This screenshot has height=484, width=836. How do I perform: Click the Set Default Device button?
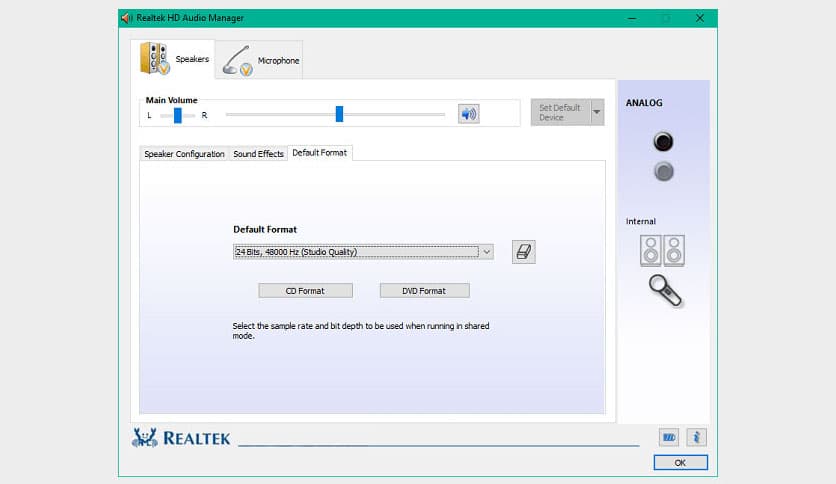tap(560, 112)
